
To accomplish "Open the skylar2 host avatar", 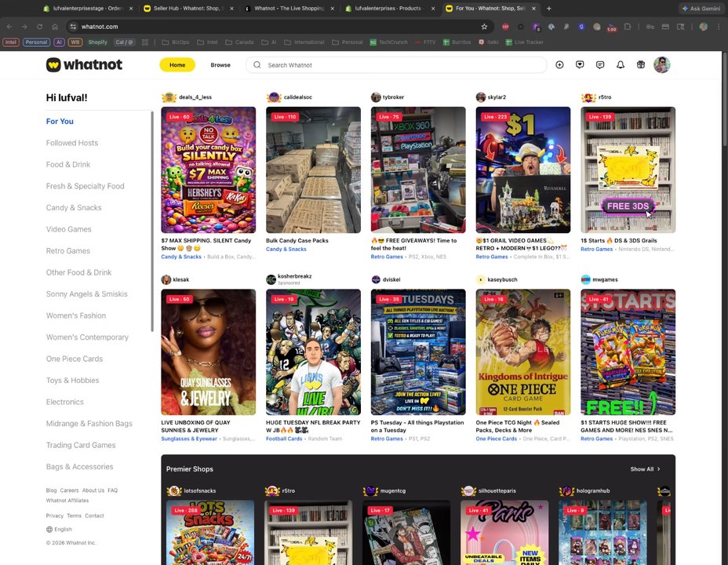I will coord(481,97).
